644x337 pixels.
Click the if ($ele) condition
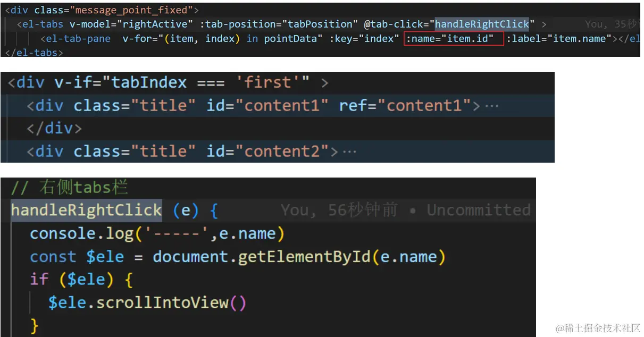click(81, 280)
